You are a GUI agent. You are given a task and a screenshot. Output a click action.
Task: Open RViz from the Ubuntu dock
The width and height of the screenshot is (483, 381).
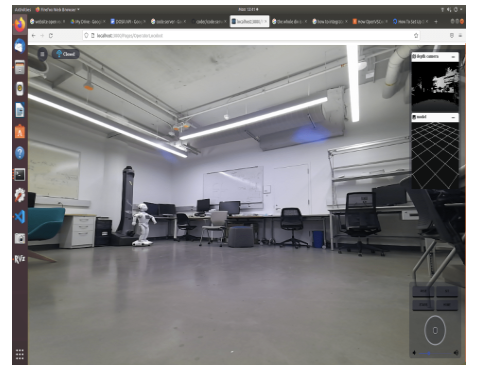click(20, 259)
